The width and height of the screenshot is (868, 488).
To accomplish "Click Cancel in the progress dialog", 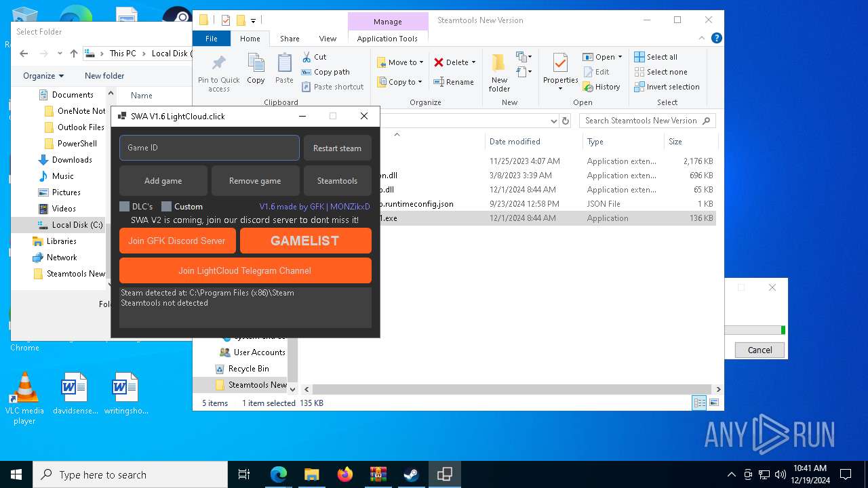I will click(x=759, y=350).
